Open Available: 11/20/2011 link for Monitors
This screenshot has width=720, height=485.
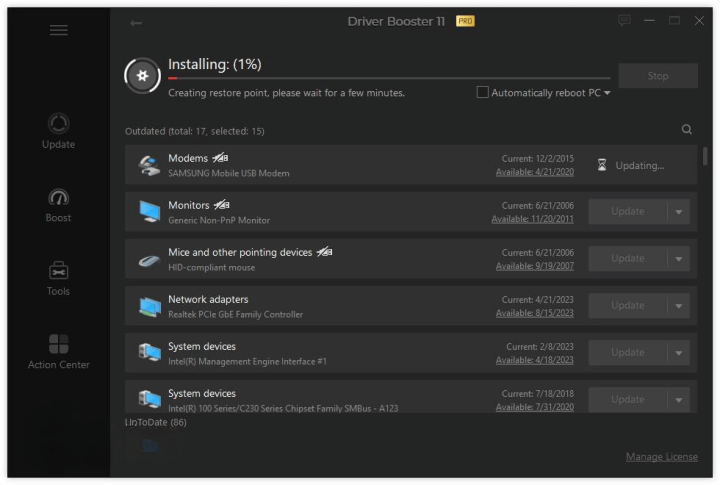532,219
